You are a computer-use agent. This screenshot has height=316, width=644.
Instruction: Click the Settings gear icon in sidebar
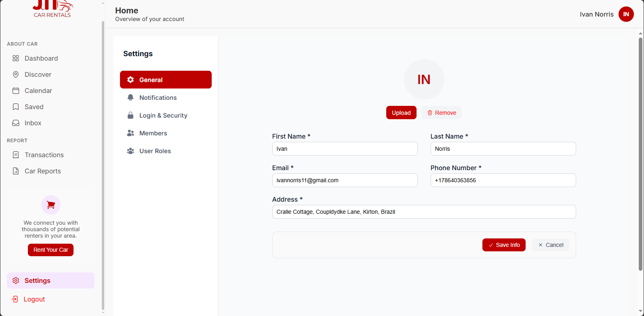16,280
